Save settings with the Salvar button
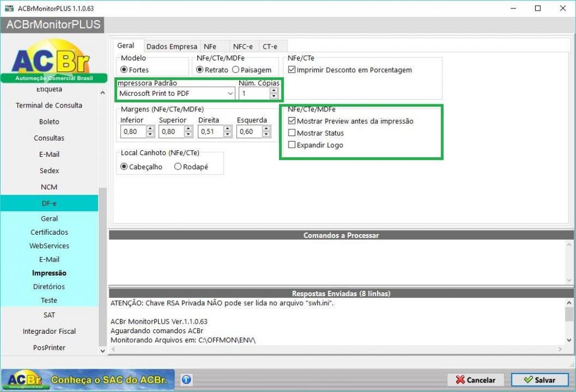The height and width of the screenshot is (392, 576). 540,380
